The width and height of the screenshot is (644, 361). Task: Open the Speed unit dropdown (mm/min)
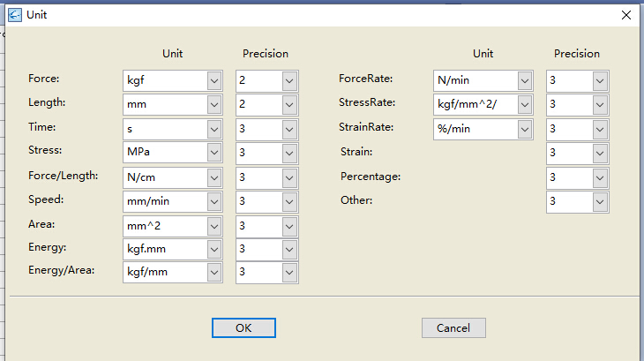(x=173, y=201)
